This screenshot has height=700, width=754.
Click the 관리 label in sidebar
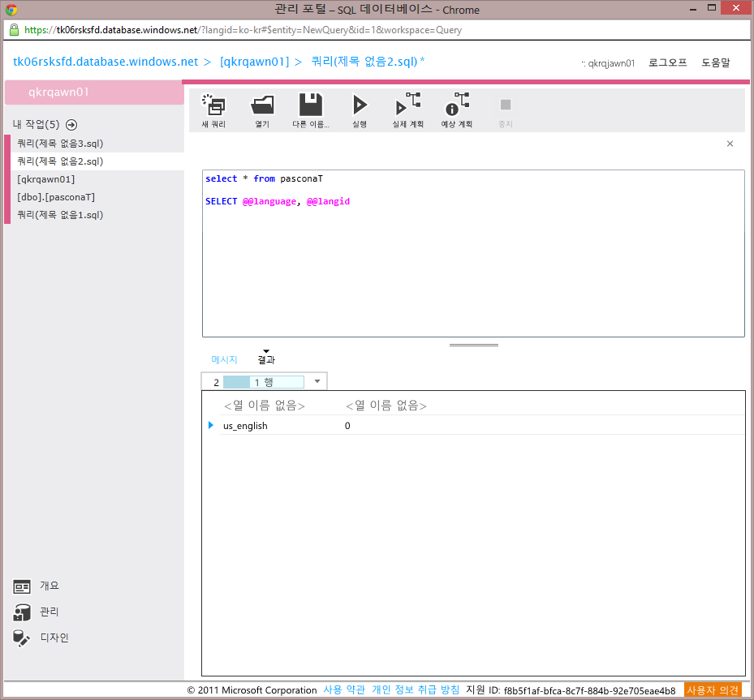pyautogui.click(x=49, y=612)
